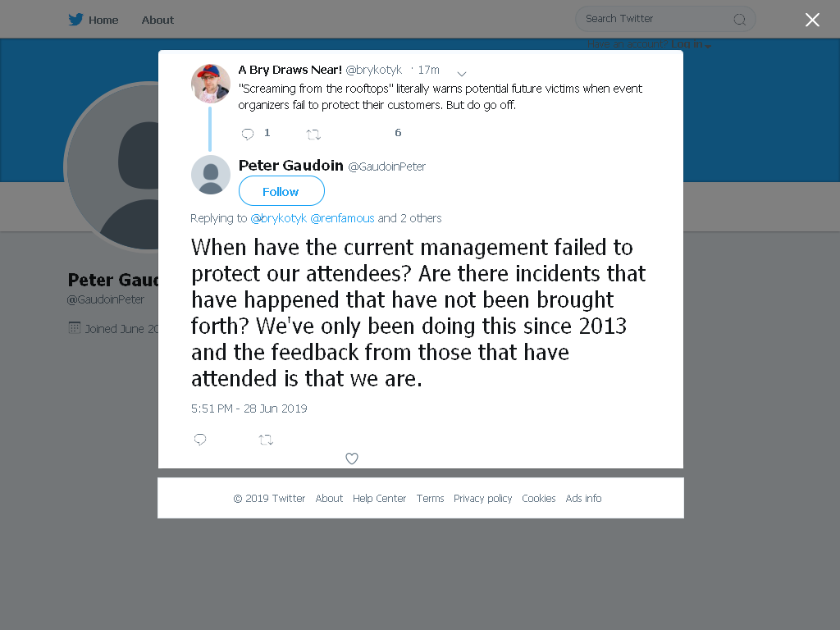Viewport: 840px width, 630px height.
Task: Click retweet icon on brykotyk's tweet
Action: [x=313, y=135]
